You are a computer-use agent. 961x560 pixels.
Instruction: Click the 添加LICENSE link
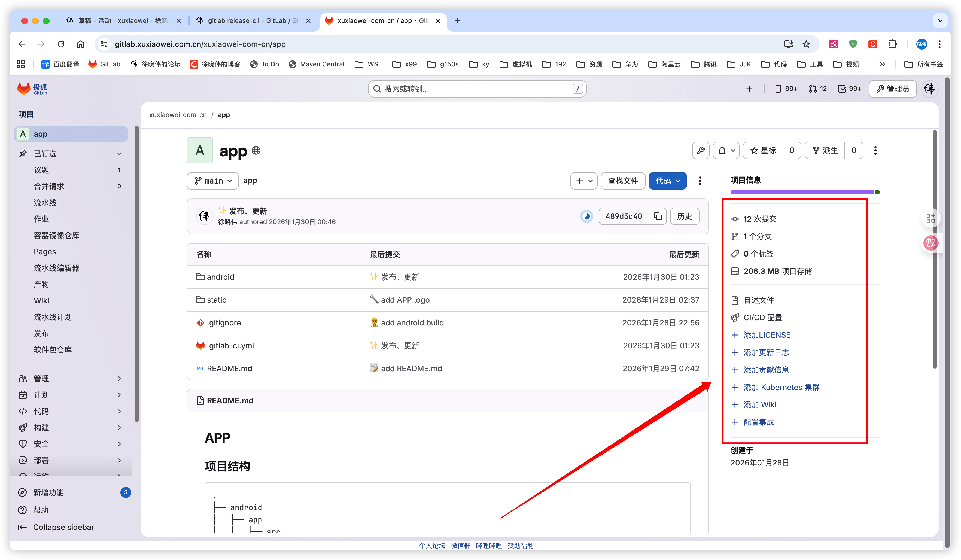[x=767, y=335]
